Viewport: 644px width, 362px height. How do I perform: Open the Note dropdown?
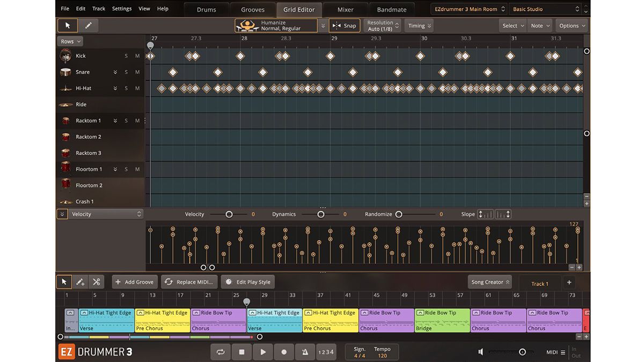[x=539, y=25]
